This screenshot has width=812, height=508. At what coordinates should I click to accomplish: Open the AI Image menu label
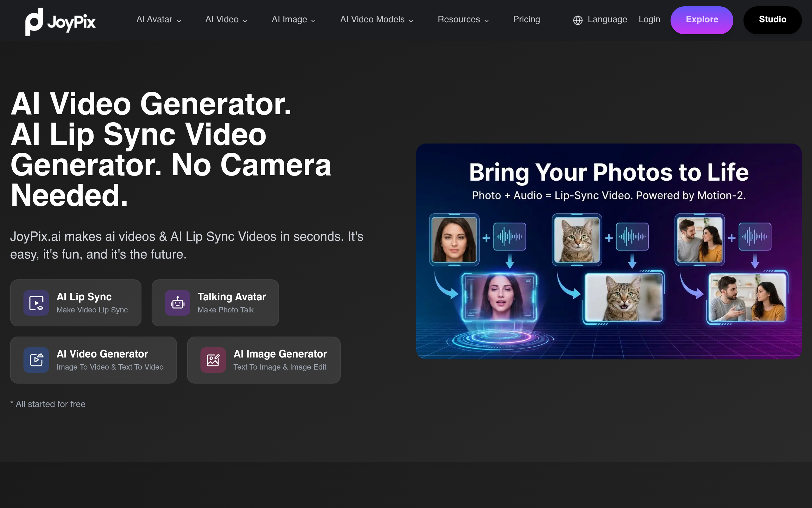289,19
